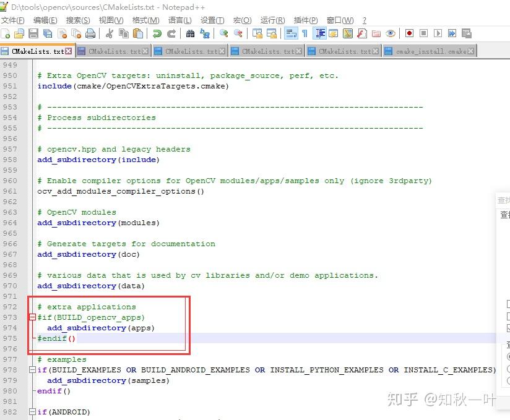Image resolution: width=510 pixels, height=420 pixels.
Task: Start macro recording red dot icon
Action: coord(409,33)
